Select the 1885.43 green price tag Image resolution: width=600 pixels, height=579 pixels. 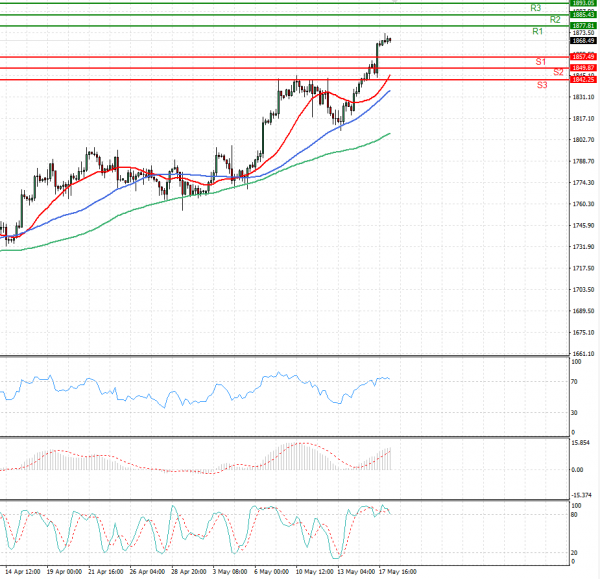583,15
